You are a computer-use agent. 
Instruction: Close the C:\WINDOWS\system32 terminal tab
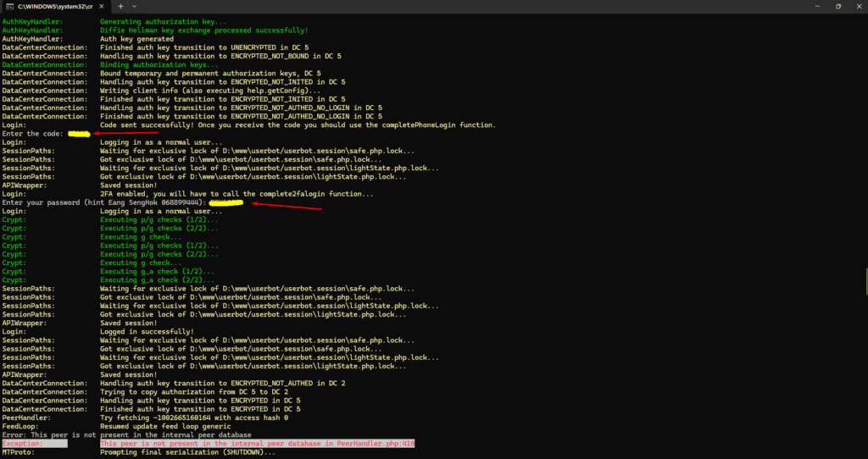tap(102, 6)
